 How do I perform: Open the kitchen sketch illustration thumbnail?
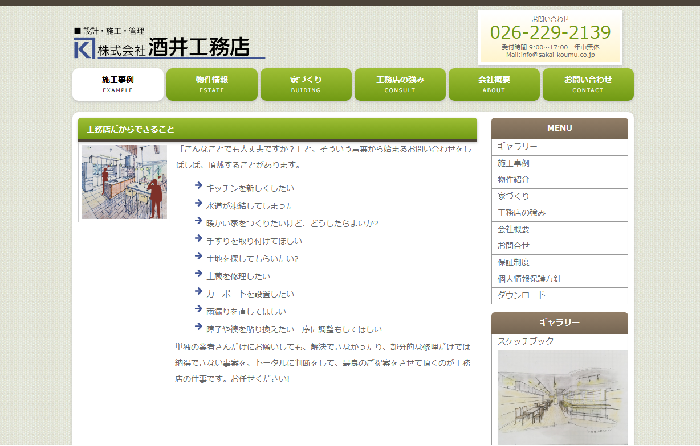tap(125, 182)
